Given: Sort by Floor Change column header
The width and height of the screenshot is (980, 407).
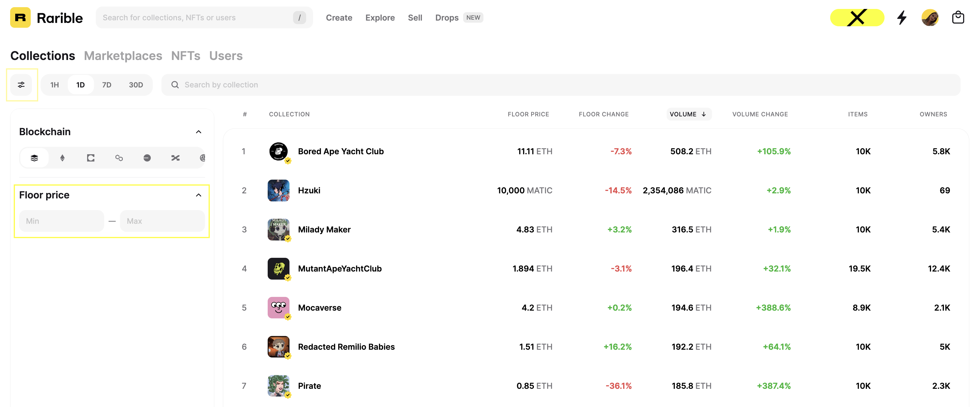Looking at the screenshot, I should (x=603, y=114).
